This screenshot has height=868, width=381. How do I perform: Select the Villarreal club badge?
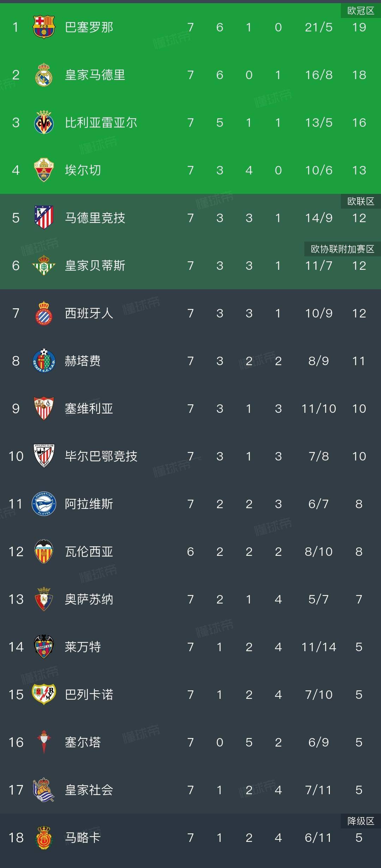pos(43,122)
